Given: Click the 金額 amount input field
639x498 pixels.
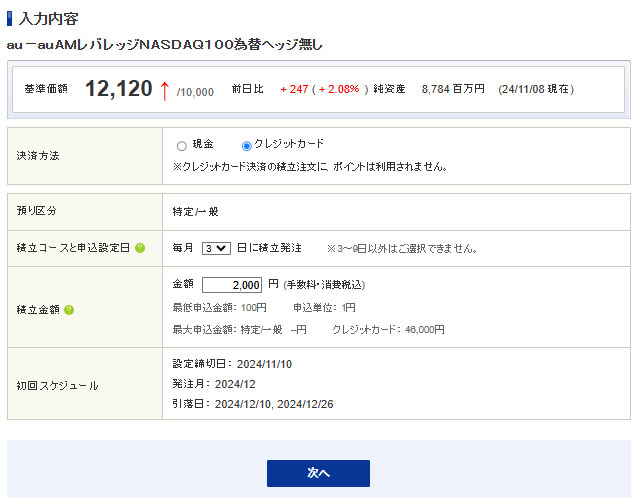Looking at the screenshot, I should click(232, 285).
